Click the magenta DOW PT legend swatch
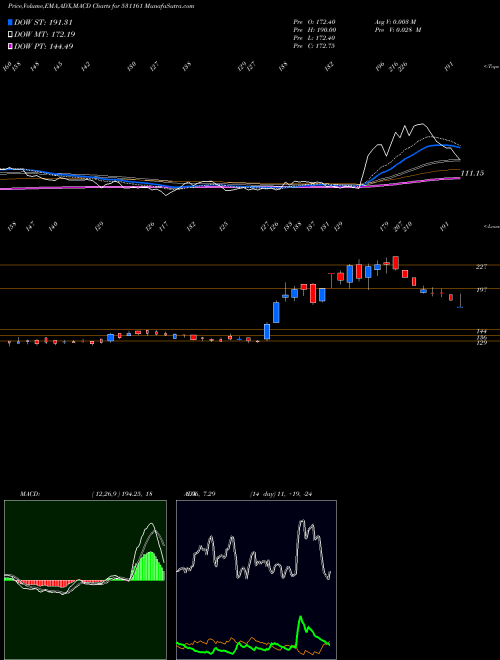The image size is (500, 660). tap(10, 46)
